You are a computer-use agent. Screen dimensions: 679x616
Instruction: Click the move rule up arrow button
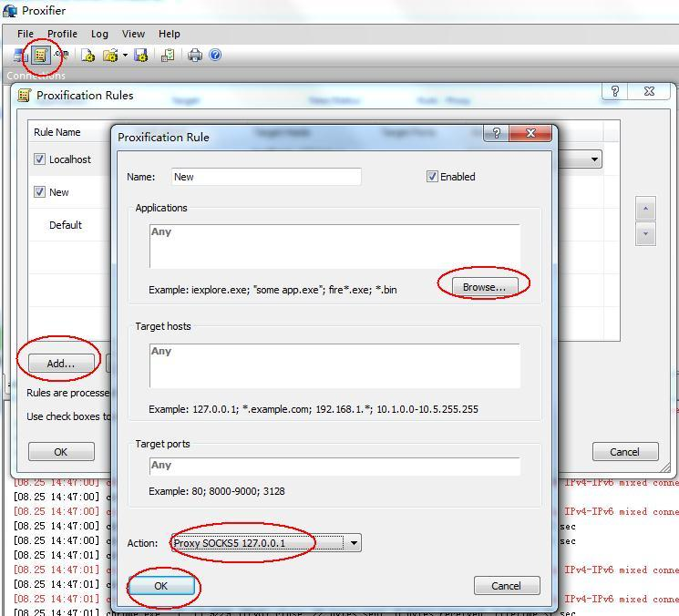click(x=645, y=209)
